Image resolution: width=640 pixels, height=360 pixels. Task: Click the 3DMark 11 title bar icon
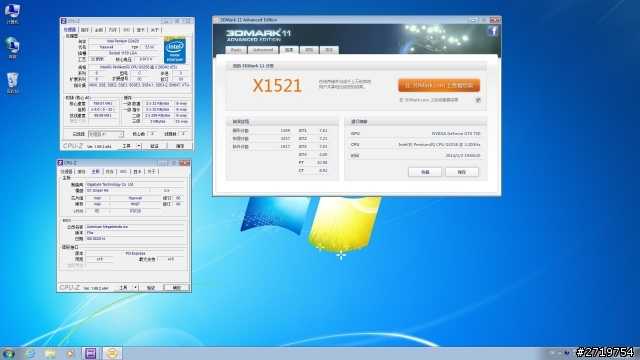(x=217, y=20)
